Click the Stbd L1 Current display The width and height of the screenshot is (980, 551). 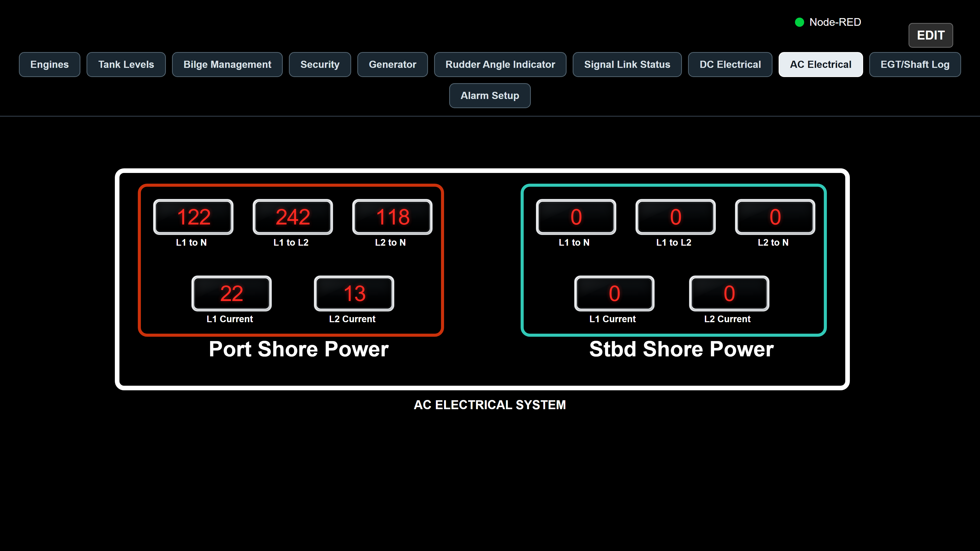coord(614,293)
